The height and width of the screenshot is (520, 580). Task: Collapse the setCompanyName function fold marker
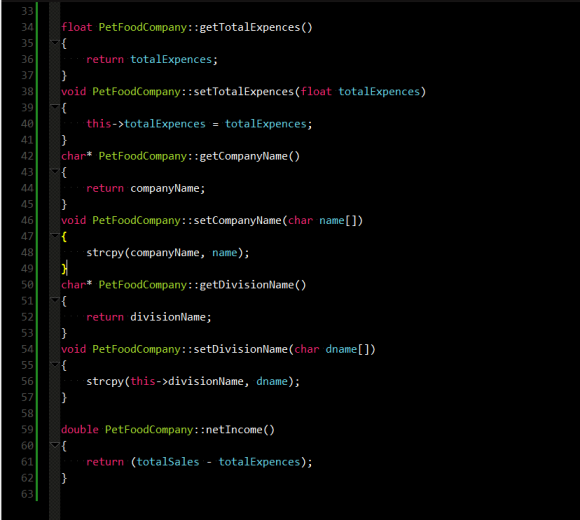click(54, 236)
